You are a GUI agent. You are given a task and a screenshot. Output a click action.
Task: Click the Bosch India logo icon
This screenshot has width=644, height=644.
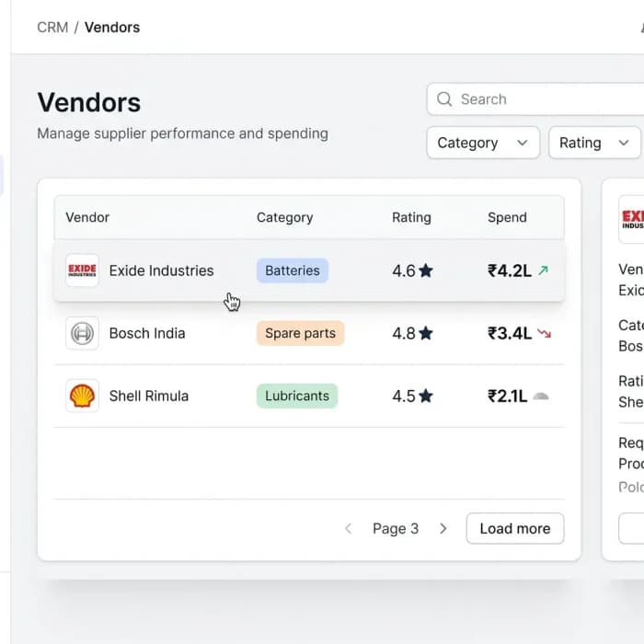tap(82, 333)
